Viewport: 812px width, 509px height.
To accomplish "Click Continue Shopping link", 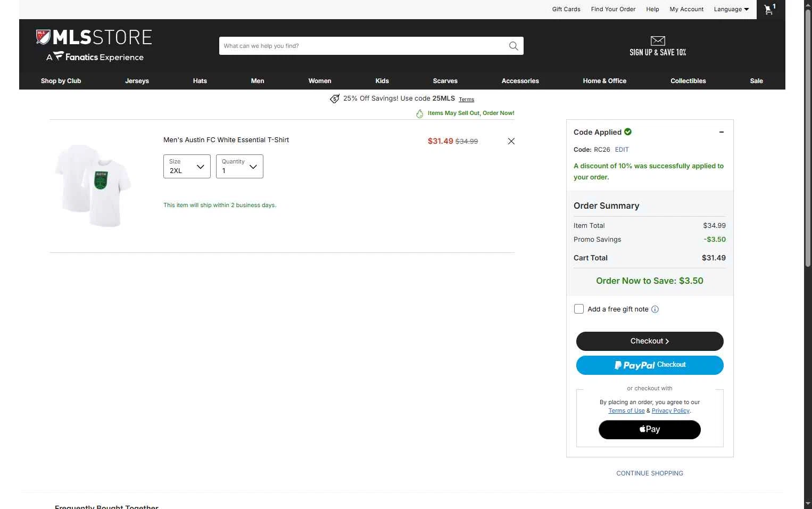I will pyautogui.click(x=650, y=473).
